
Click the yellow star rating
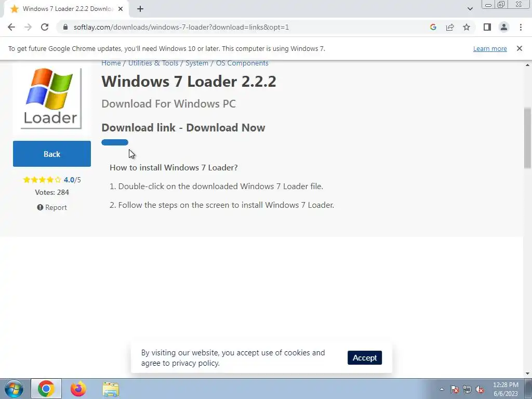tap(42, 180)
